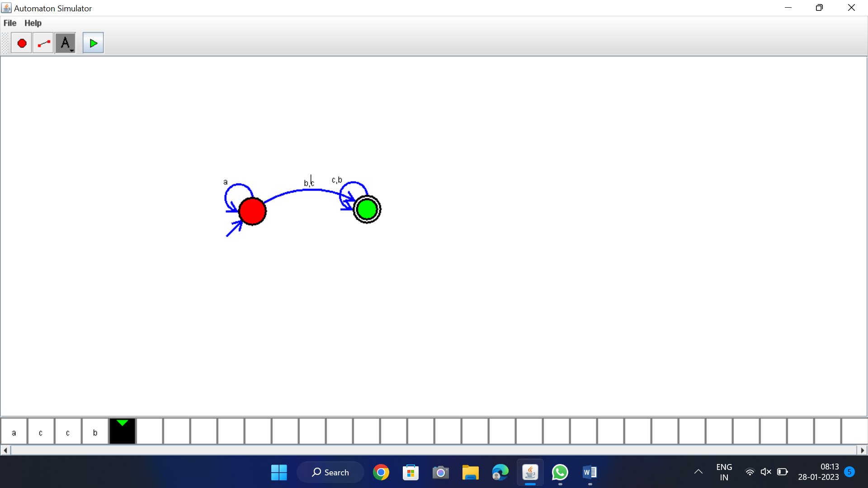
Task: Open the Help menu
Action: click(33, 23)
